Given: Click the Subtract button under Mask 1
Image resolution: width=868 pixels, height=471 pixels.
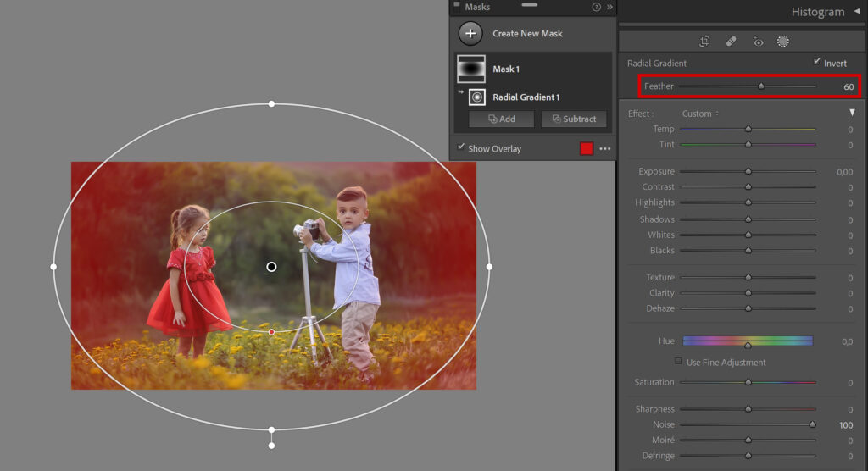Looking at the screenshot, I should pos(574,119).
